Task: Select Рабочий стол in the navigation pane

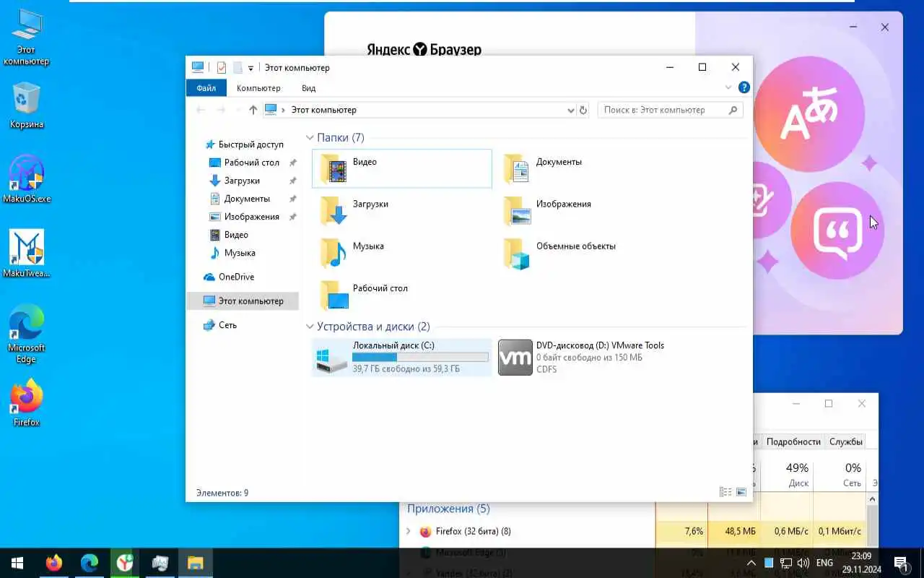Action: coord(251,163)
